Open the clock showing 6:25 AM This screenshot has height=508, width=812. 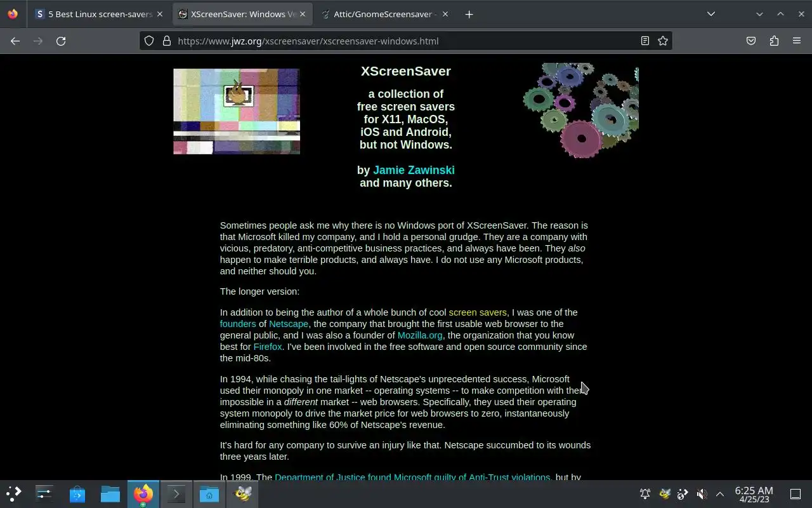point(754,494)
